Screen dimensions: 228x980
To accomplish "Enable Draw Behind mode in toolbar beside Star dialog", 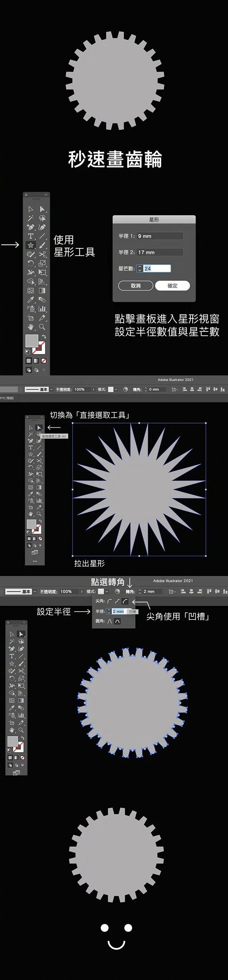I will [36, 370].
